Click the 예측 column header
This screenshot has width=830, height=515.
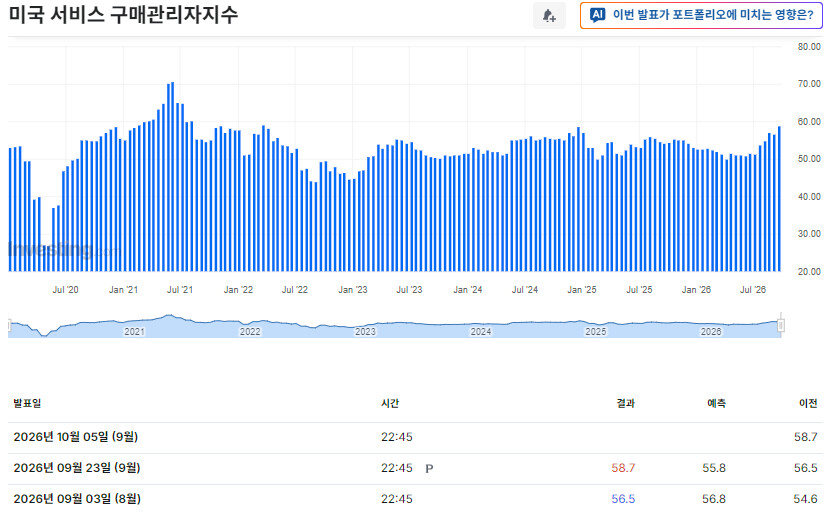pyautogui.click(x=716, y=403)
